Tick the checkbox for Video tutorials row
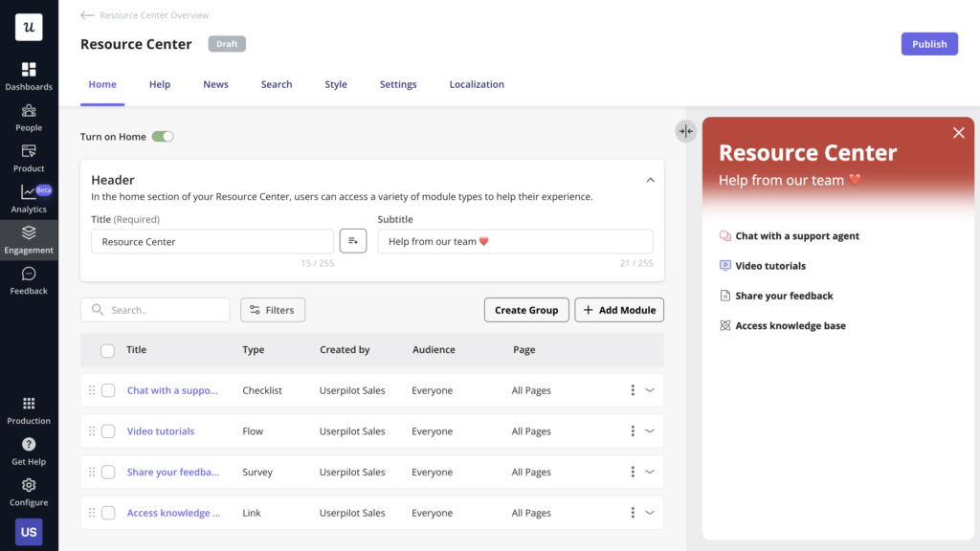The image size is (980, 551). pyautogui.click(x=108, y=430)
